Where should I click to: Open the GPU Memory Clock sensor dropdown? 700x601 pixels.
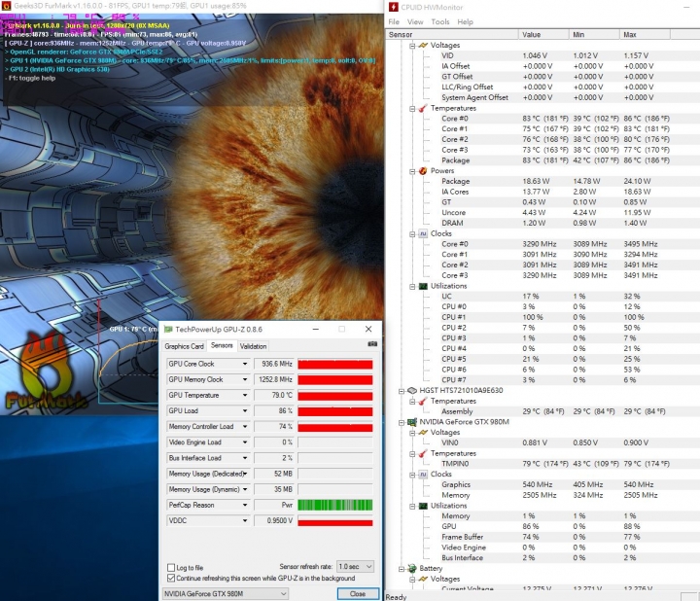click(245, 379)
